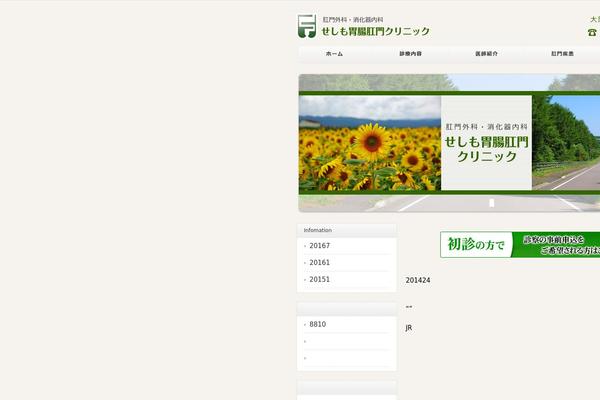The image size is (600, 400).
Task: Open the 20161 information entry
Action: [320, 263]
